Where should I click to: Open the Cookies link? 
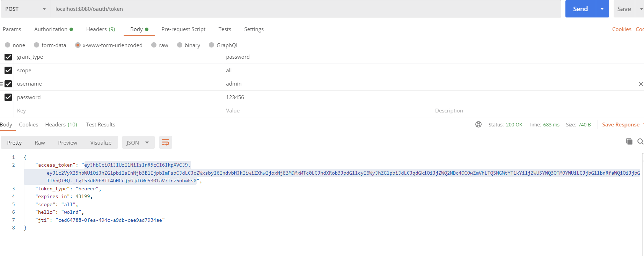621,29
